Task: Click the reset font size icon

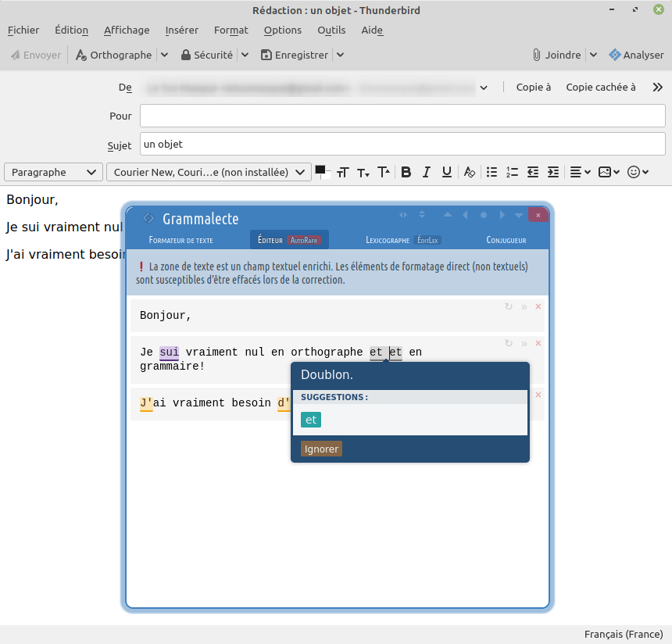Action: click(343, 172)
